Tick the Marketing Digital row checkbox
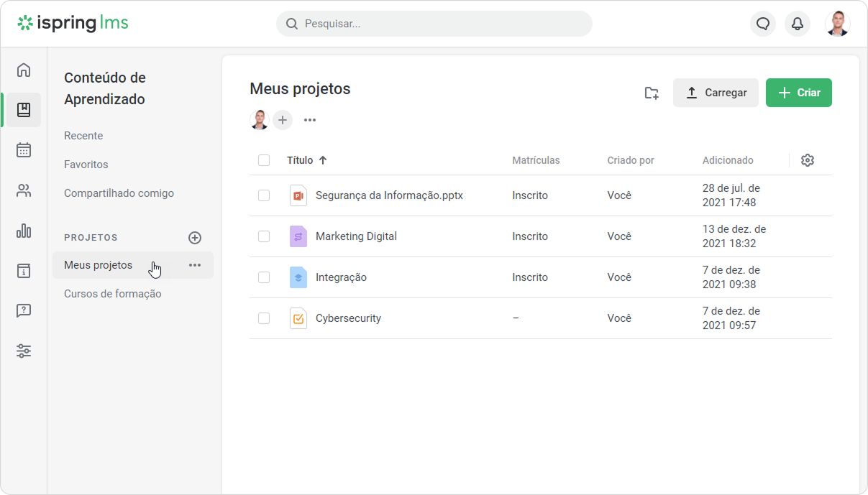 click(264, 236)
